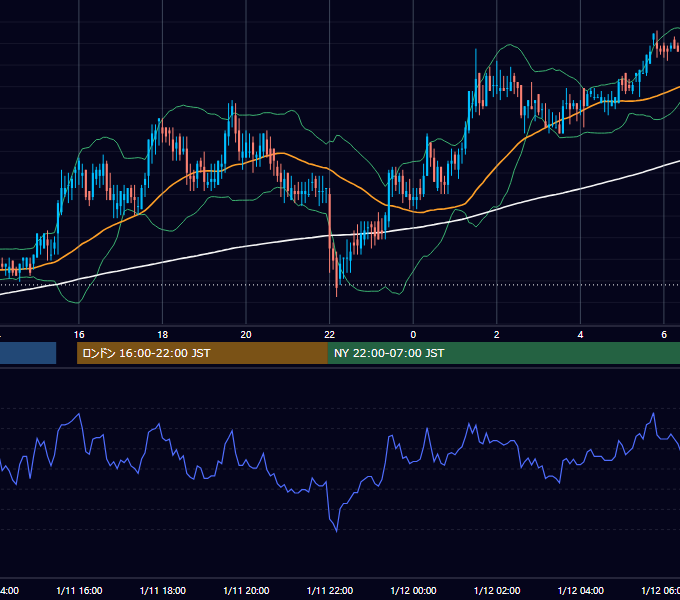Click the London 16:00-22:00 JST session bar
The height and width of the screenshot is (600, 680).
[202, 353]
